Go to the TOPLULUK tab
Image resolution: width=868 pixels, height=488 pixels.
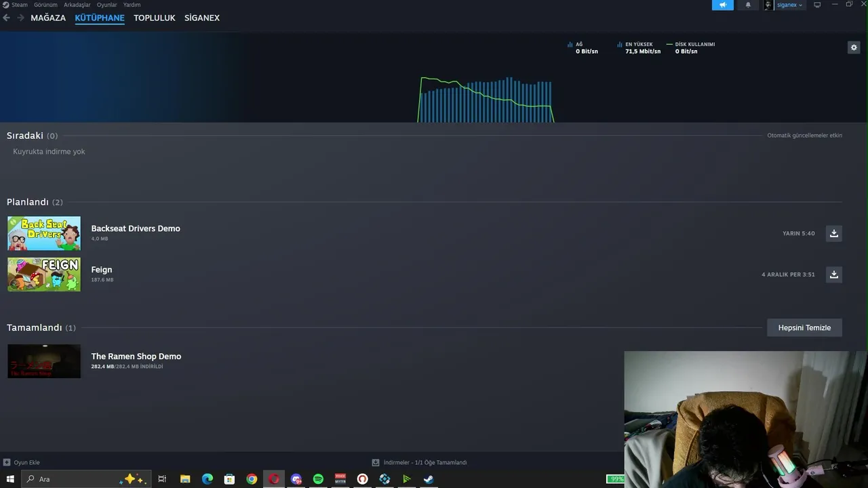[x=155, y=18]
